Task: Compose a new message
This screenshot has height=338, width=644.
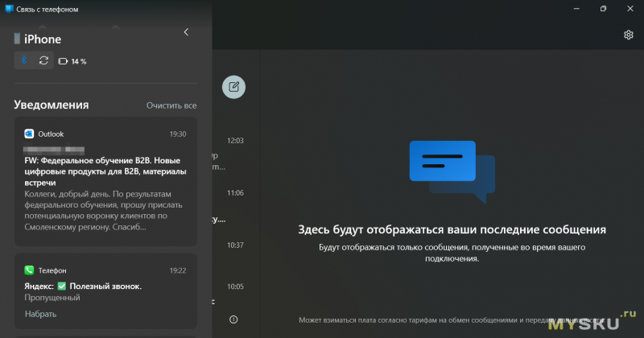Action: coord(233,87)
